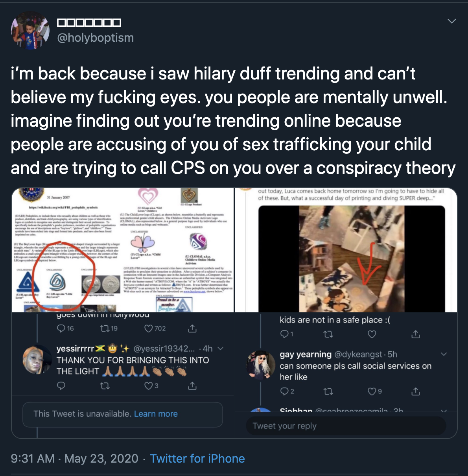This screenshot has height=476, width=468.
Task: Expand options on gay yearning's tweet
Action: [x=444, y=354]
